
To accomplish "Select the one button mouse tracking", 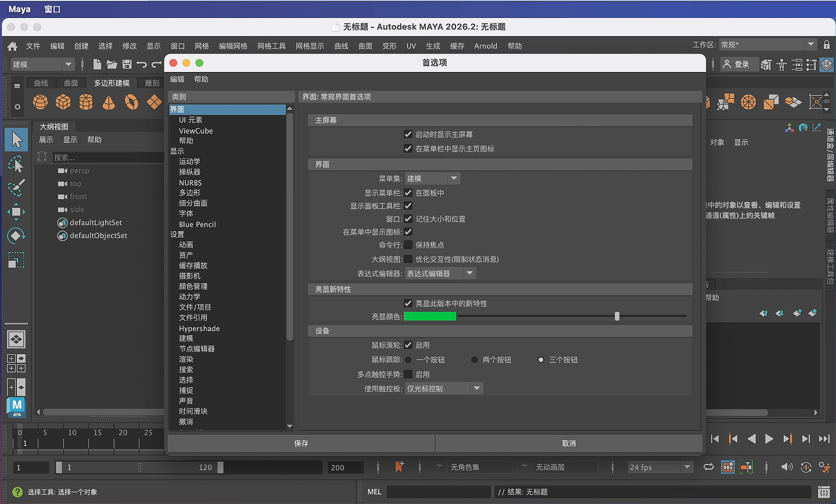I will (408, 360).
